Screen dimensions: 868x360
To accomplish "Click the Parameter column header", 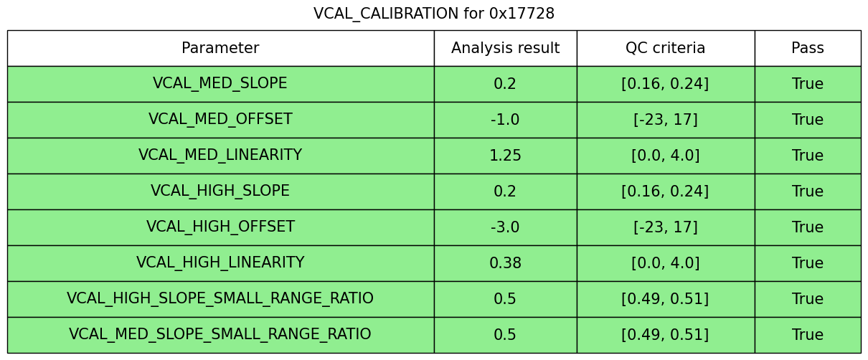I will coord(220,48).
